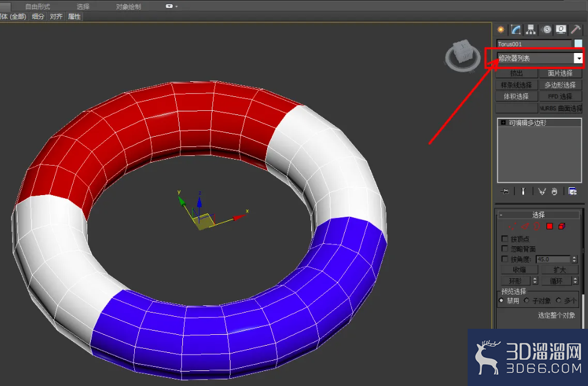Open the 对齐 ribbon panel
Screen dimensions: 588x386
[x=56, y=16]
